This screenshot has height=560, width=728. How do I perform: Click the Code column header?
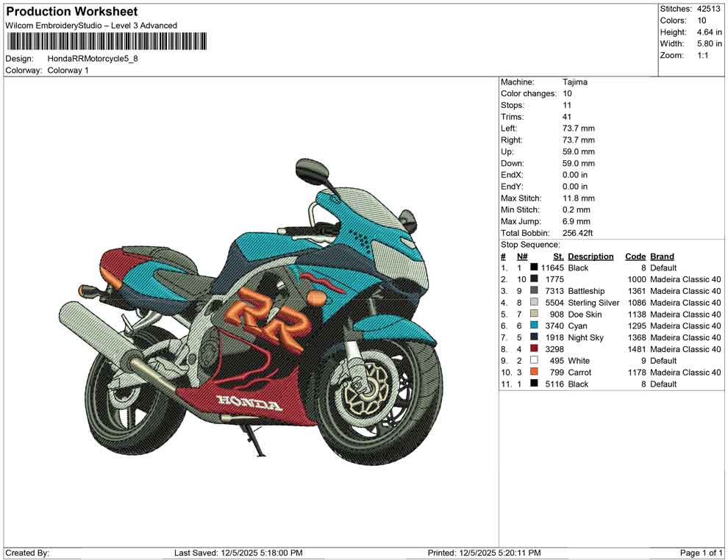pos(635,256)
